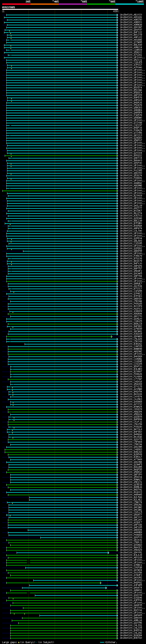
Task: Click the UniRef100_C1N5X9 label
Action: pos(131,50)
